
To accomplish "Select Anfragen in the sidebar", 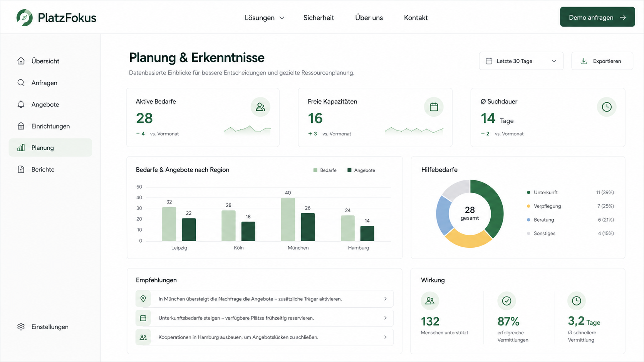I will pos(50,83).
